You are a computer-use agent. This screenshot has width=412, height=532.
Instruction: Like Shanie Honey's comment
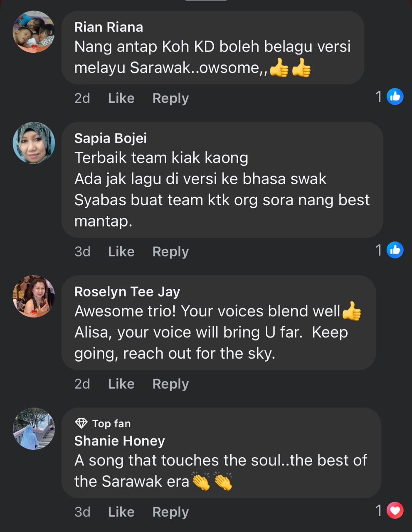121,512
